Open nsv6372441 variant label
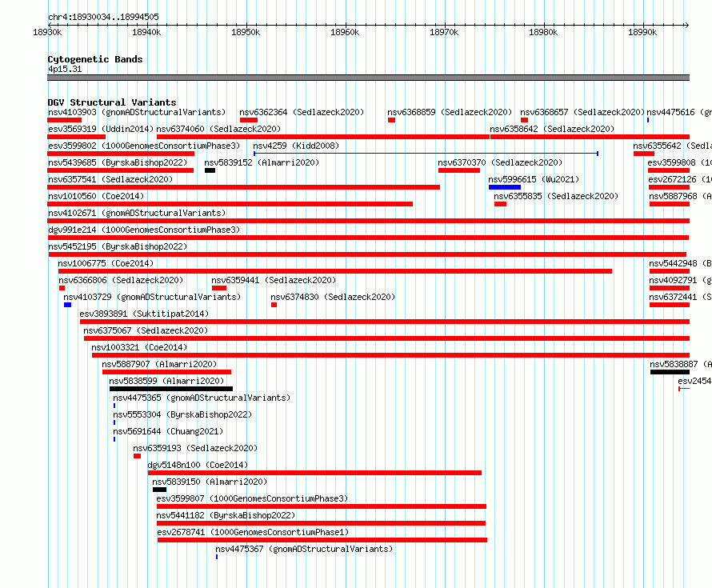This screenshot has height=588, width=712. coord(680,297)
